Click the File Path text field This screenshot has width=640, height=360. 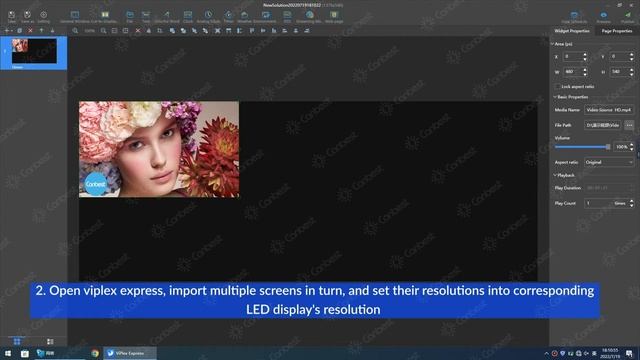pyautogui.click(x=602, y=125)
